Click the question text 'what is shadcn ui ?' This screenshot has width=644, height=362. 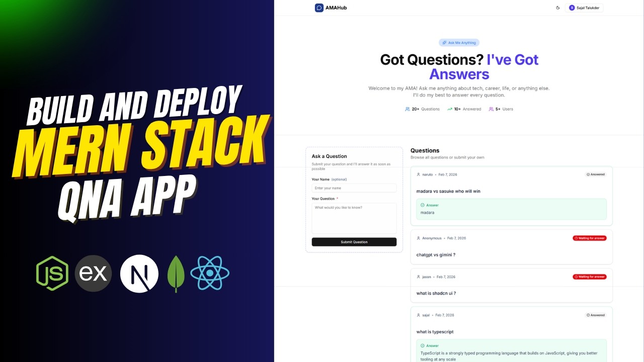436,294
